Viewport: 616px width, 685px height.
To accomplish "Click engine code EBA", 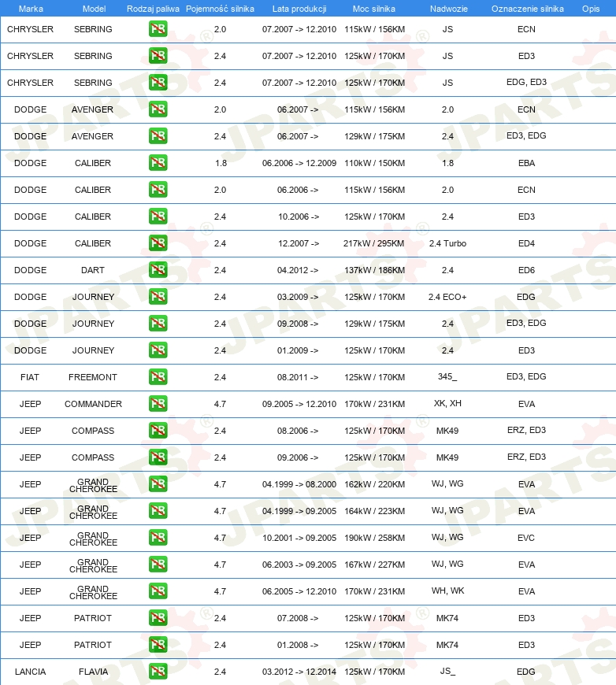I will 526,163.
